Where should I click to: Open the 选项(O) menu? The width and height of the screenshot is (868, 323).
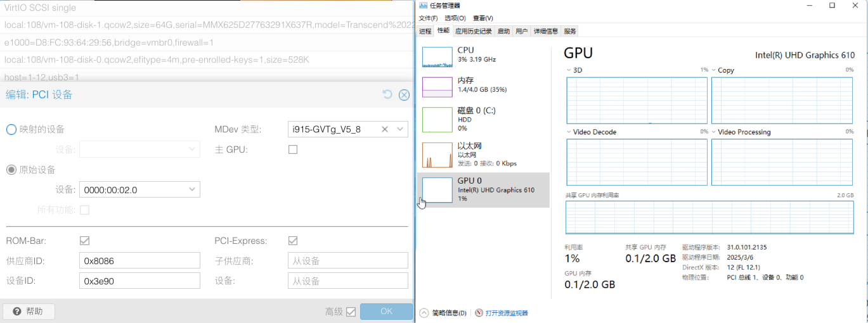point(455,18)
